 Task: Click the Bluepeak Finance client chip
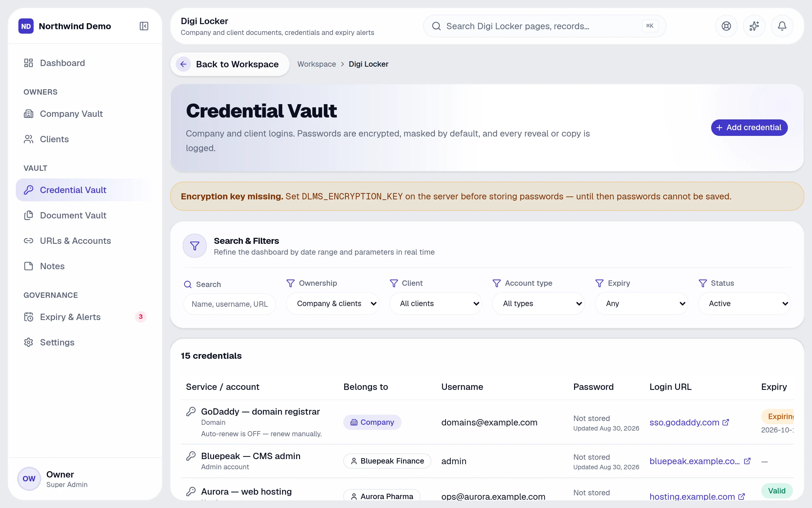coord(387,461)
